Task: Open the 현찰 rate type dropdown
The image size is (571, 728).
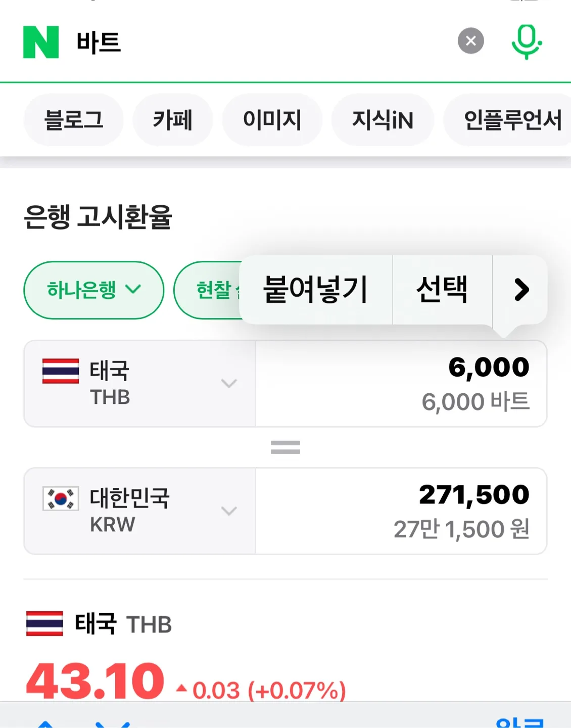Action: tap(208, 290)
